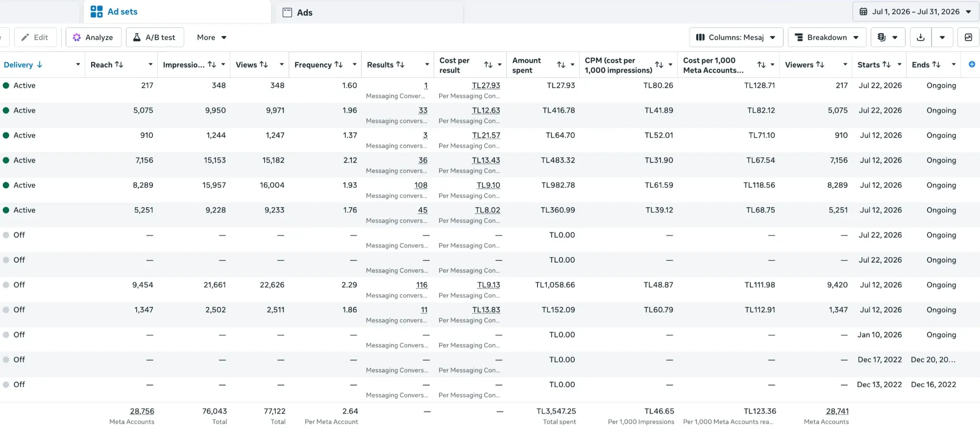Open the Breakdown dropdown
Screen dimensions: 980x439
pyautogui.click(x=827, y=37)
